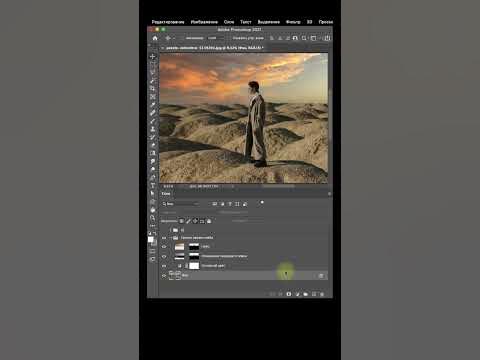Open Слои menu in menu bar
Image resolution: width=480 pixels, height=360 pixels.
tap(229, 22)
